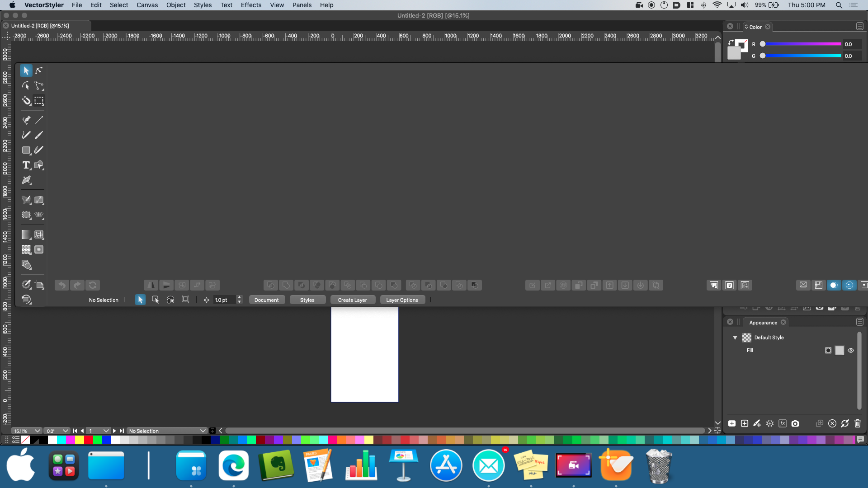The height and width of the screenshot is (488, 868).
Task: Click the Layer Options button
Action: [402, 300]
